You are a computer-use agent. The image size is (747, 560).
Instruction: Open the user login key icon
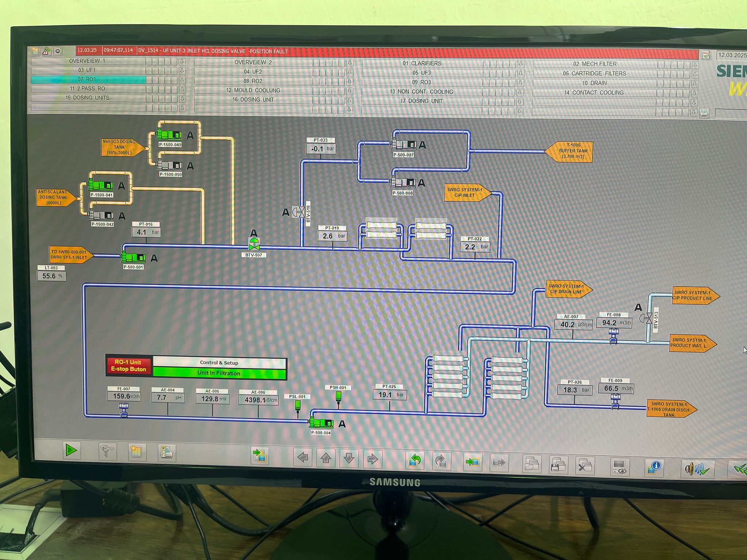click(108, 451)
